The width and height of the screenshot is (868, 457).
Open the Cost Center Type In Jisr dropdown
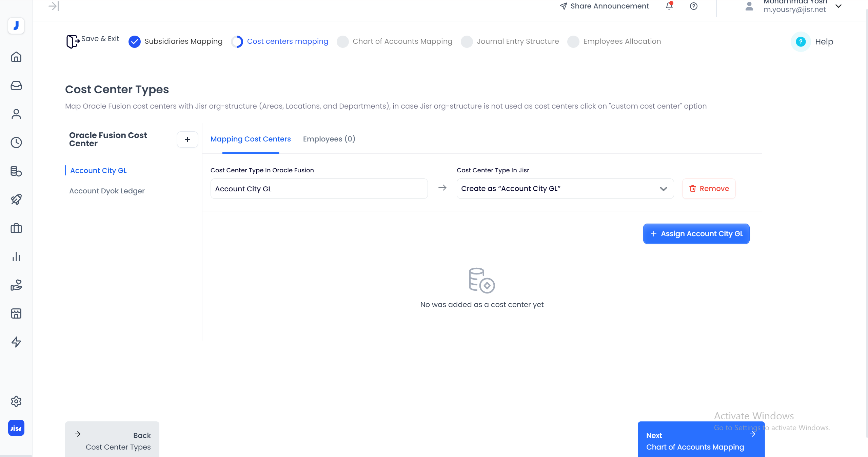point(565,189)
